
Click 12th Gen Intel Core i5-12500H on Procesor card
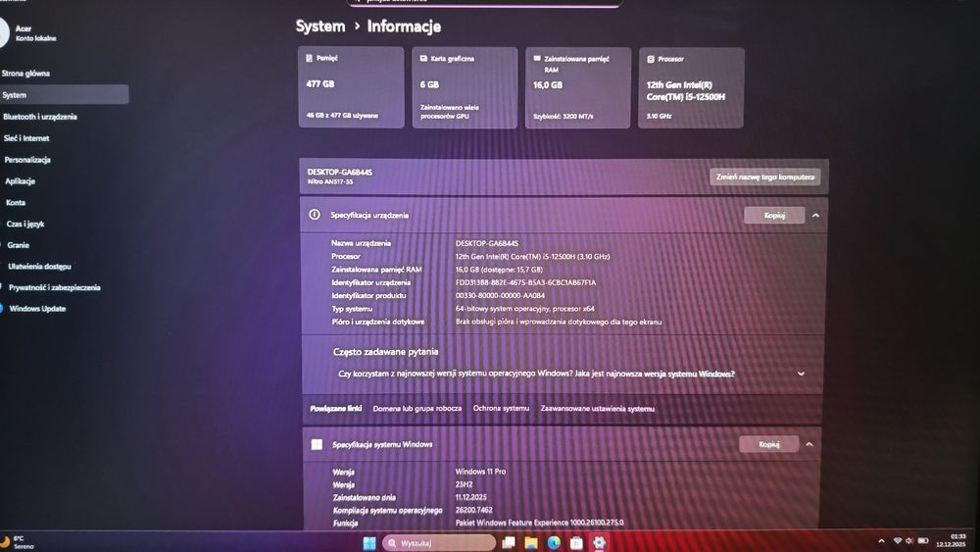[x=686, y=90]
